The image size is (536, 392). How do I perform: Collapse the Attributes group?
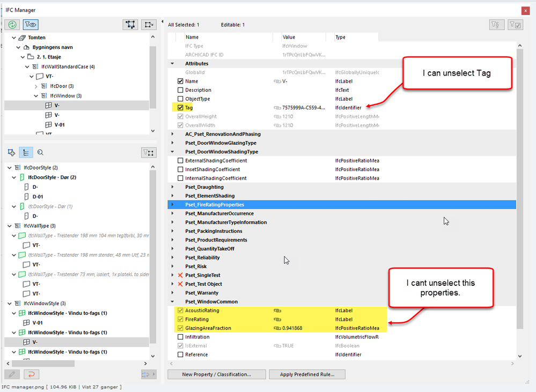pos(172,64)
